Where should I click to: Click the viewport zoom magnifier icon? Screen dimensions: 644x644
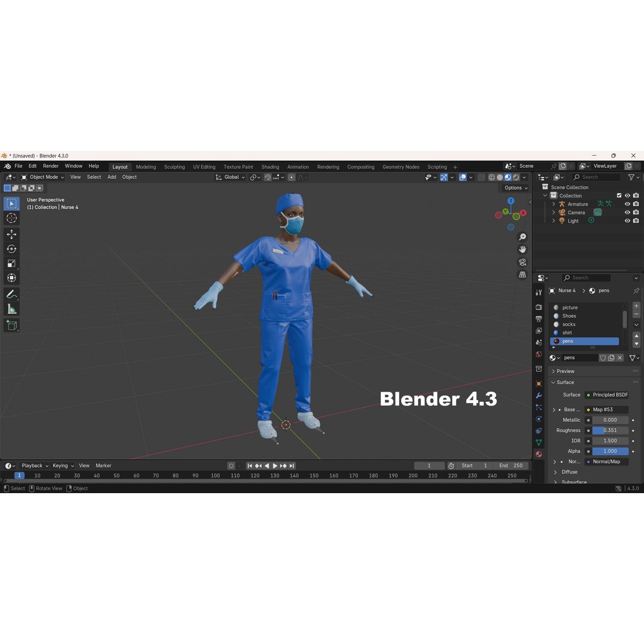click(522, 237)
